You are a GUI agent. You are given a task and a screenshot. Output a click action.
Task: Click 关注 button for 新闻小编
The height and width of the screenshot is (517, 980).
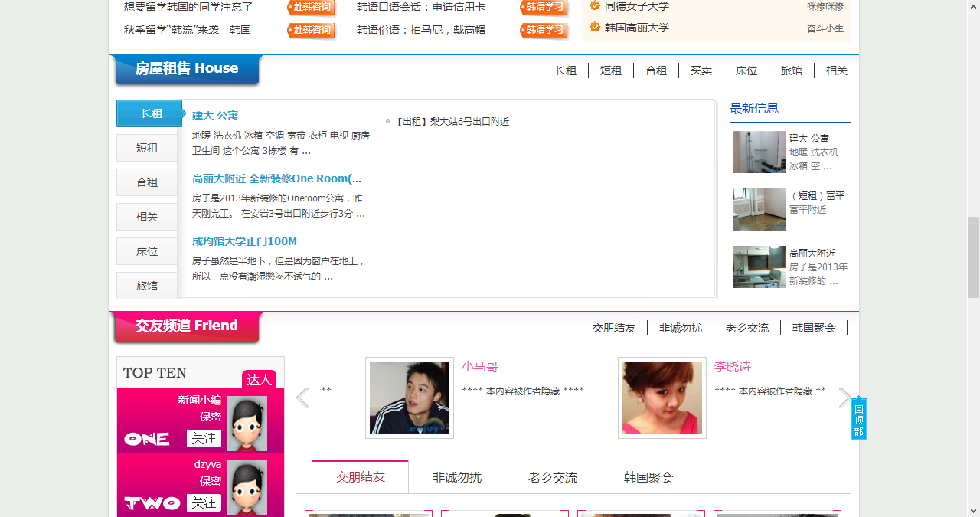click(x=204, y=438)
